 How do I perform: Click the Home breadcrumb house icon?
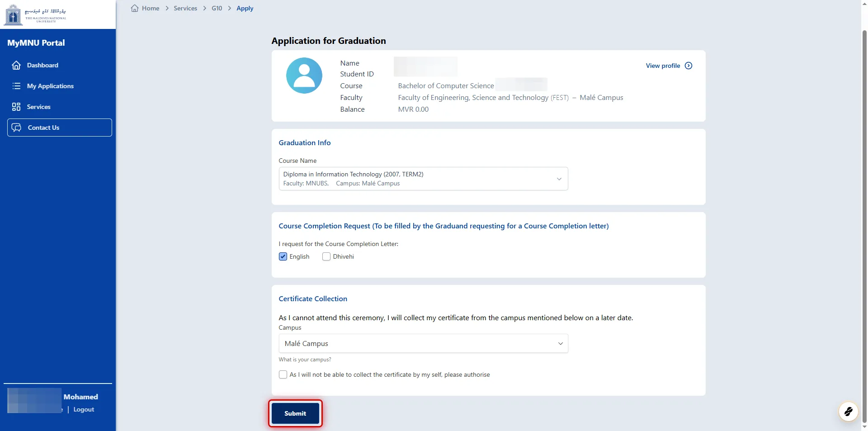[x=135, y=8]
